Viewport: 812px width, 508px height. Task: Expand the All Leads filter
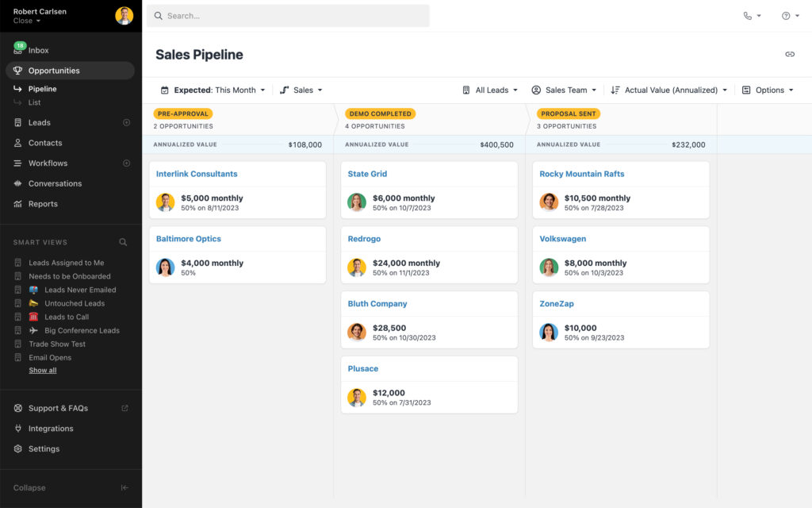coord(491,90)
